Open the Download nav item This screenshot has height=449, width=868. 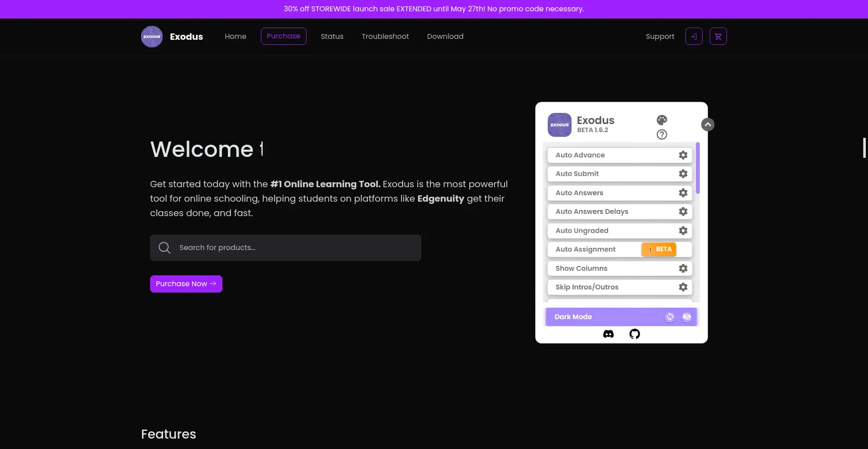[x=445, y=36]
